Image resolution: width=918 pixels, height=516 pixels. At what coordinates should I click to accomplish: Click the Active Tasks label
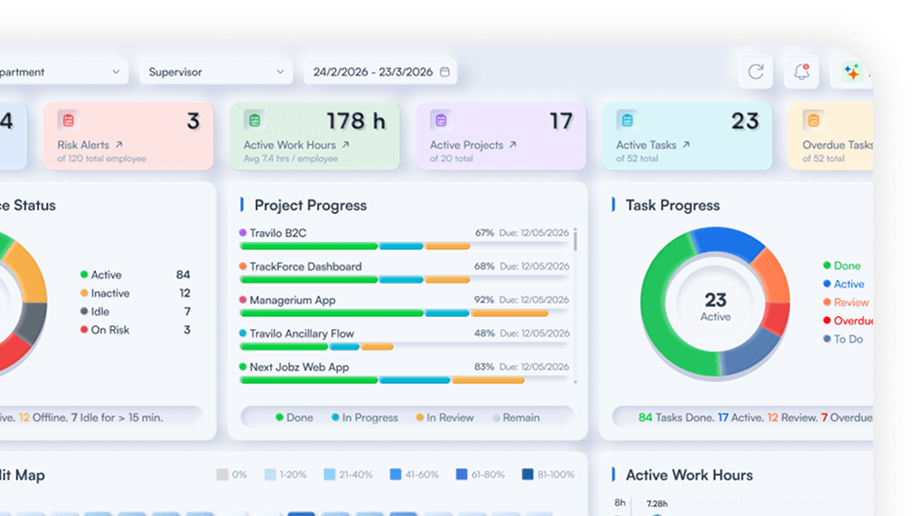pos(646,145)
